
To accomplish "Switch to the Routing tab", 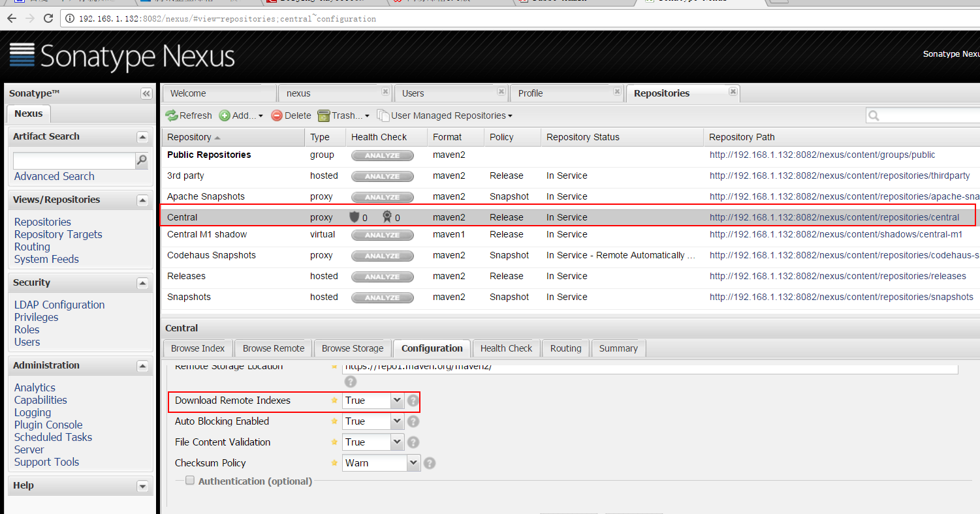I will [x=565, y=348].
